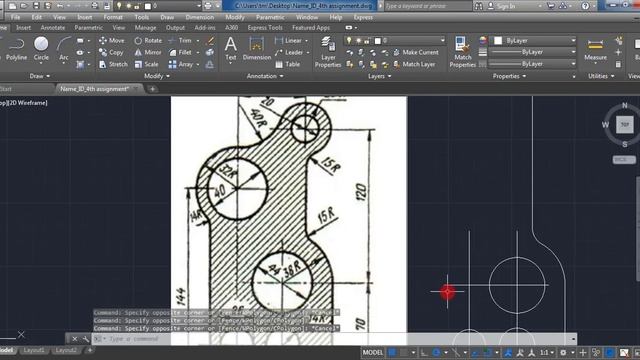Open the Dimension menu

(x=200, y=18)
